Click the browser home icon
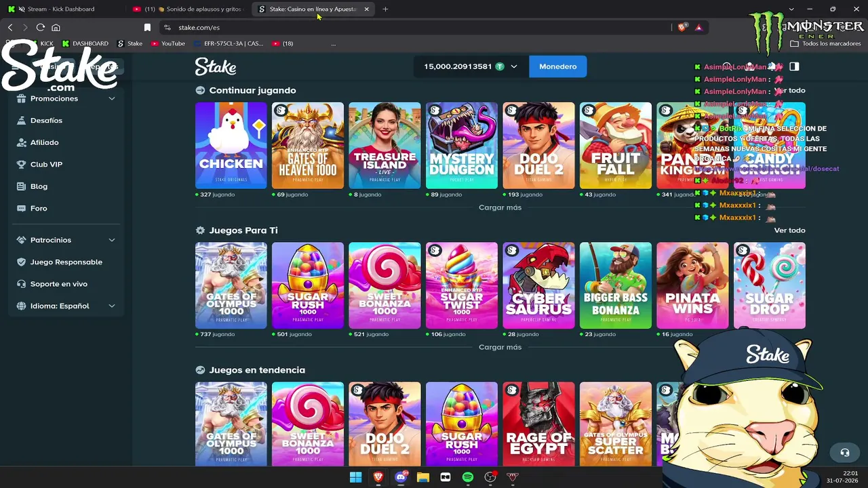The width and height of the screenshot is (868, 488). point(56,27)
